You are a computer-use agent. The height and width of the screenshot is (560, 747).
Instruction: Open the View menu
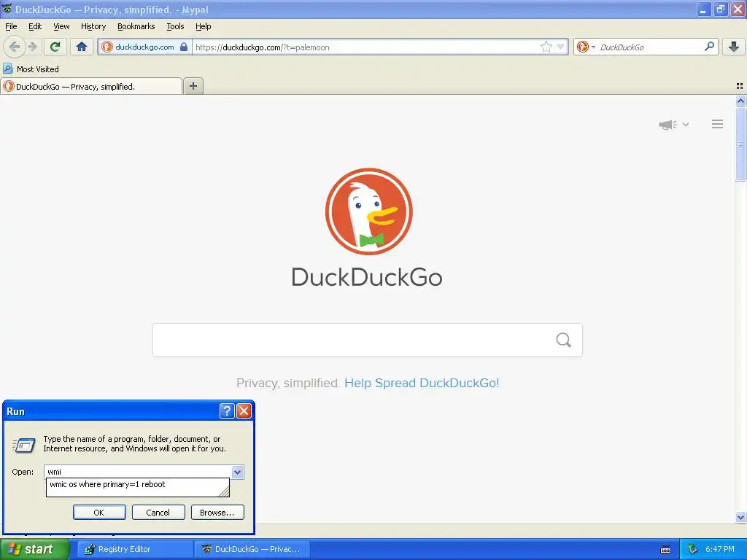[x=61, y=26]
